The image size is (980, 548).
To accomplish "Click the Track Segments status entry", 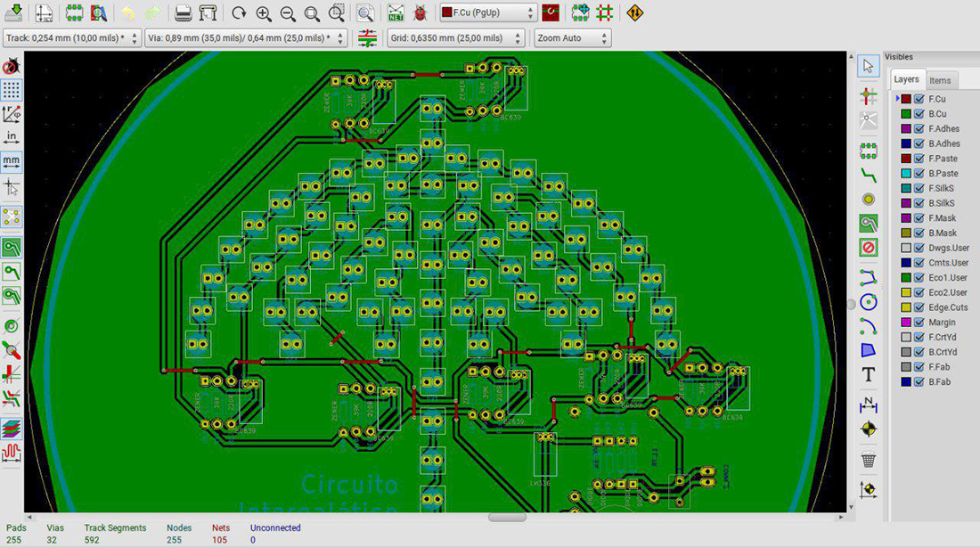I will click(115, 534).
